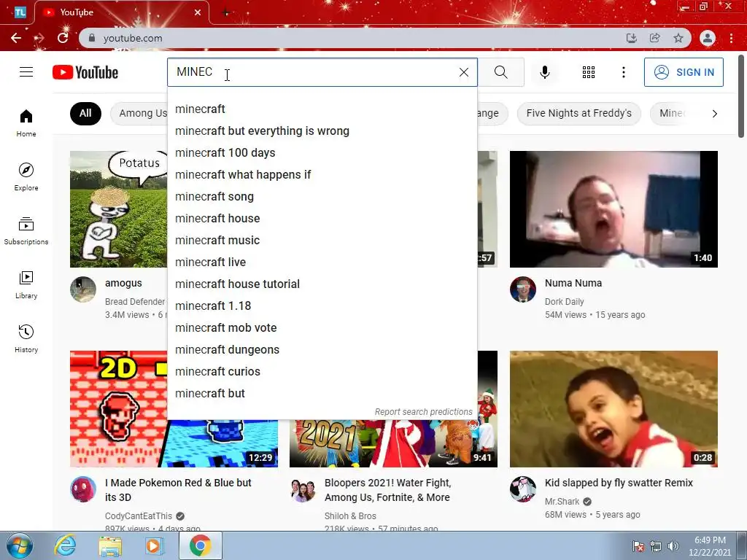Click 'Bloopers 2021! Water Fight' video title
This screenshot has height=560, width=747.
point(387,490)
